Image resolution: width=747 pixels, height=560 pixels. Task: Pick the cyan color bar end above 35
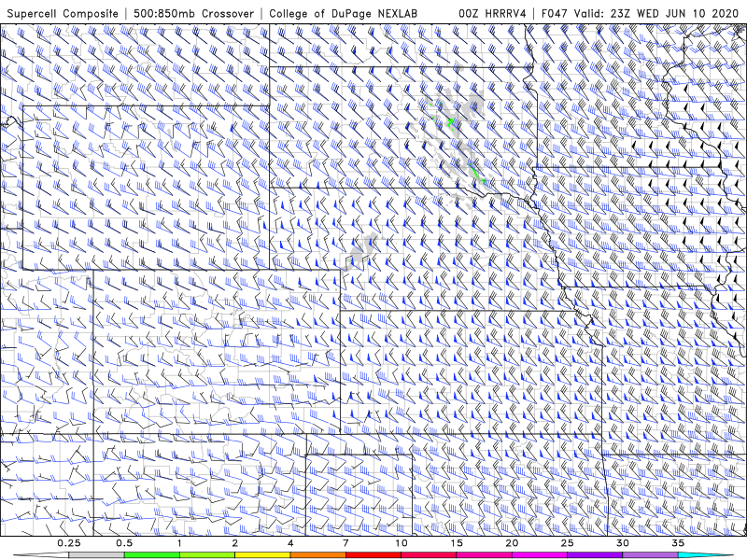coord(705,555)
